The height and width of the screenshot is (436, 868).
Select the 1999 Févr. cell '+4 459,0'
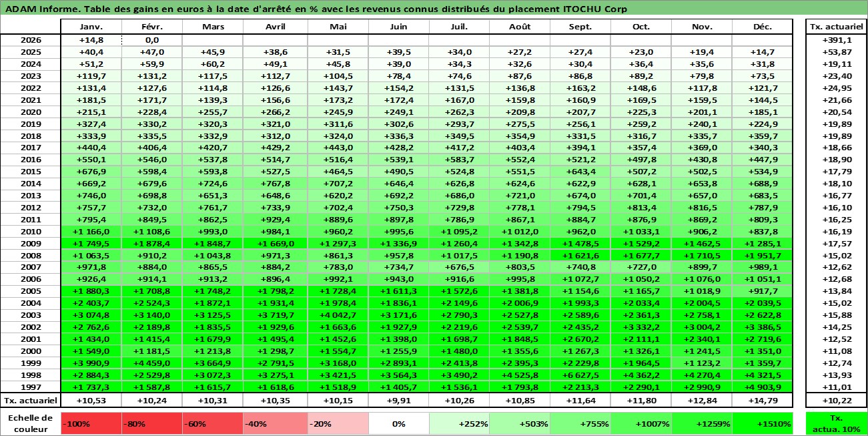151,363
